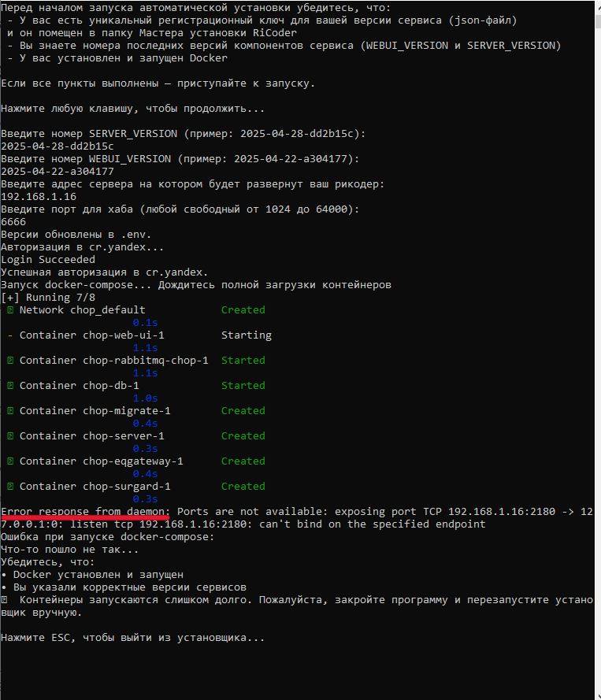Click the status glyph beside Network chop_default
Viewport: 601px width, 700px height.
pos(10,310)
